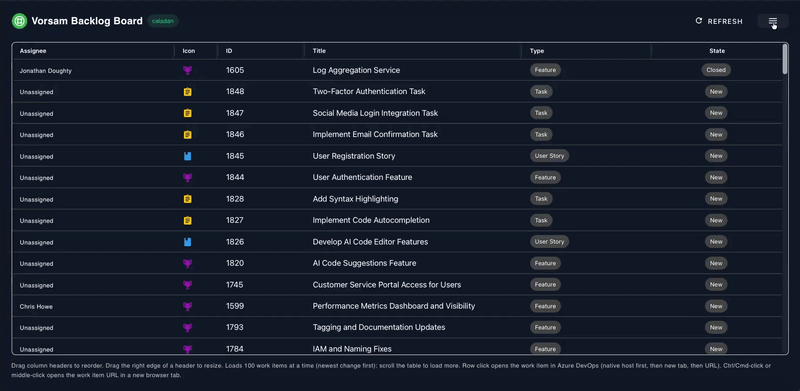
Task: Click the New state badge for 1599
Action: pos(716,306)
